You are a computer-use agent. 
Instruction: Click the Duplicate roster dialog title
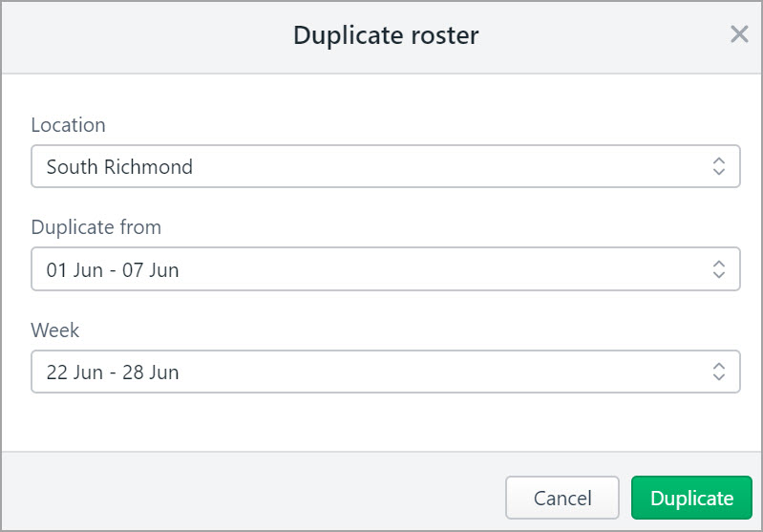point(385,36)
